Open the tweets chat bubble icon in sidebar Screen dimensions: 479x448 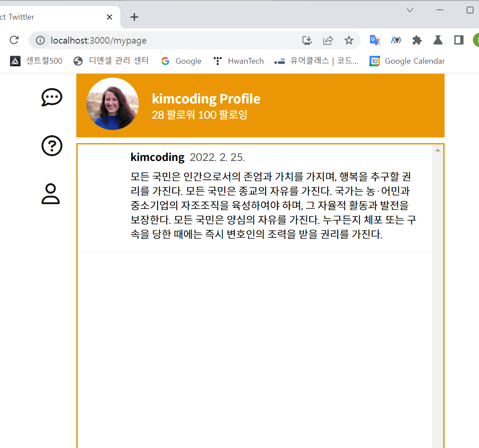[x=51, y=97]
